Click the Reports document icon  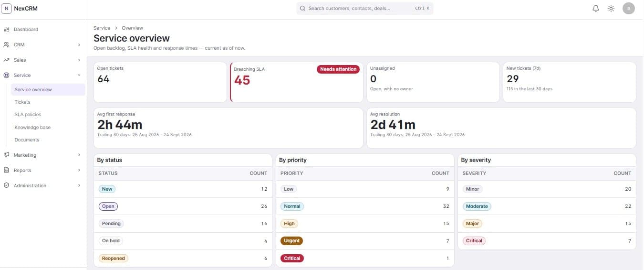(x=6, y=170)
